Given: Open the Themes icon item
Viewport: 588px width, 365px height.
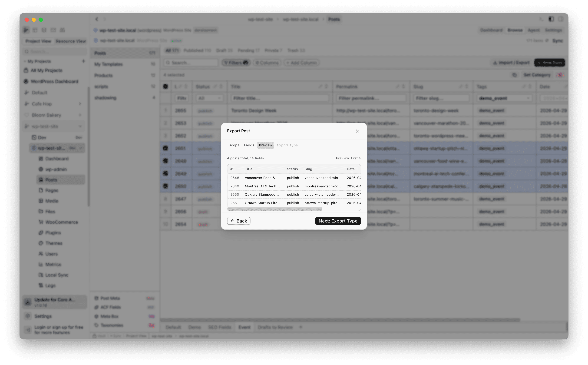Looking at the screenshot, I should [x=41, y=243].
